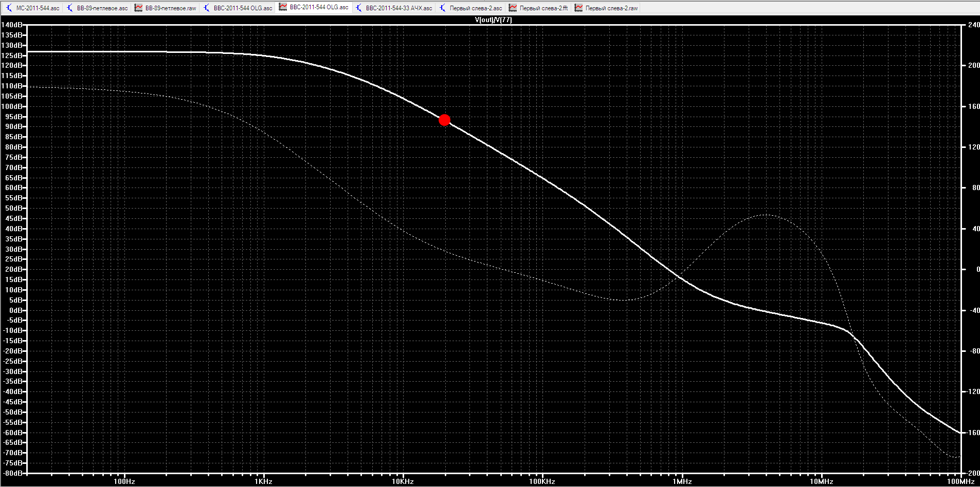Click the active BBC-2011-544 OLG waveform tab
This screenshot has width=980, height=487.
click(314, 7)
